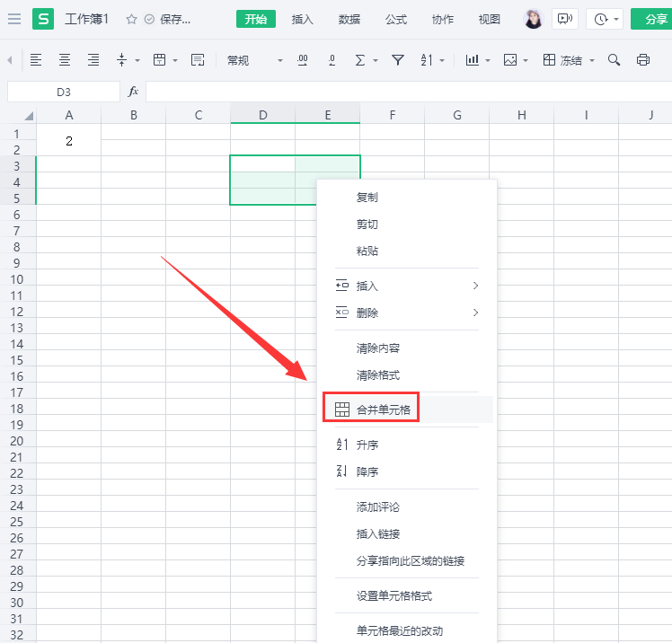Switch to the 视图 tab
The width and height of the screenshot is (672, 643).
[490, 19]
